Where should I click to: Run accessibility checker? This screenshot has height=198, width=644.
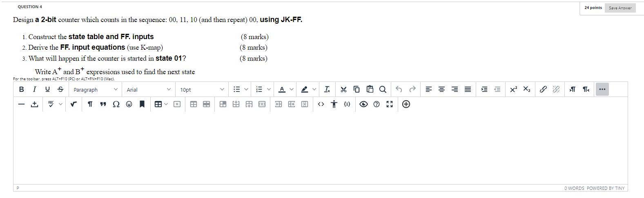click(334, 104)
